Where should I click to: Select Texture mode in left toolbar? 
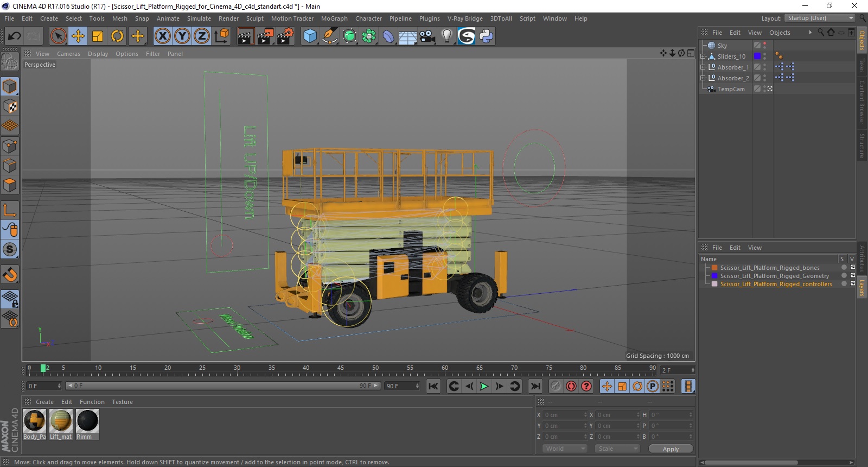(10, 106)
